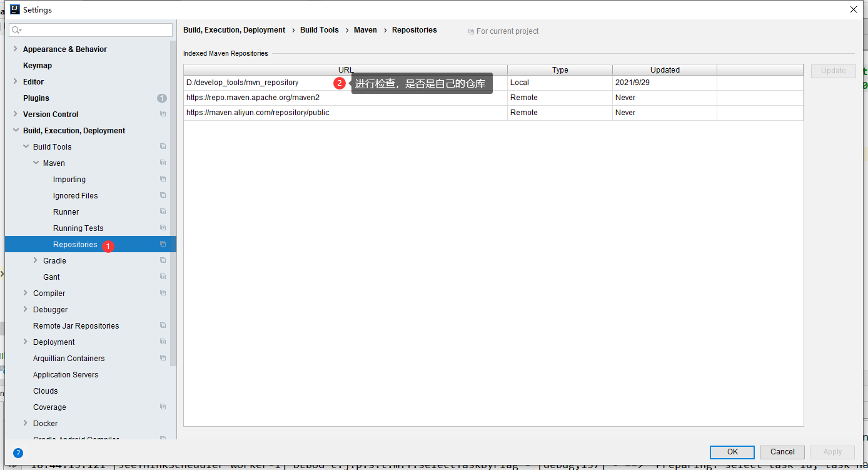Select the D:/develop_tools/mvn_repository row

click(x=493, y=83)
